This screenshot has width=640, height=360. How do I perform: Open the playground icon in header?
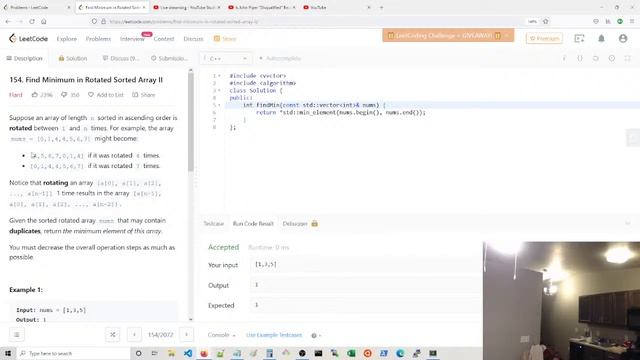pos(579,38)
